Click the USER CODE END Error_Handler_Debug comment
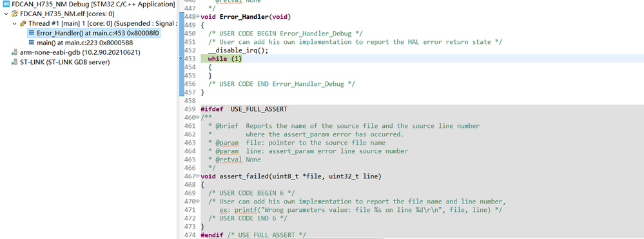Image resolution: width=644 pixels, height=239 pixels. 281,84
